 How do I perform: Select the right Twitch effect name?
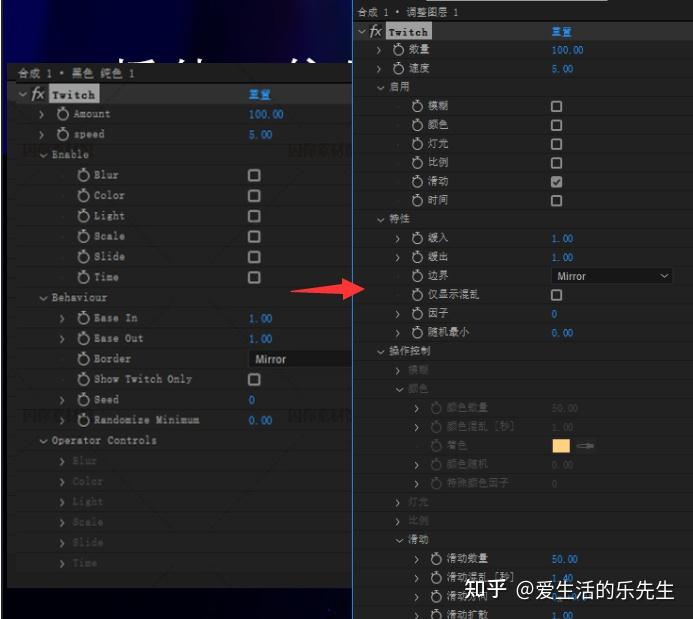pyautogui.click(x=408, y=32)
